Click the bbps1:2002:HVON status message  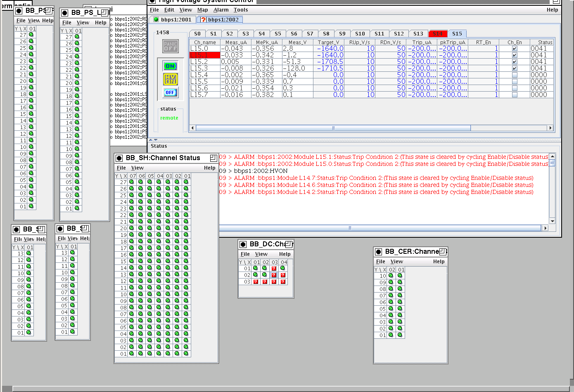(x=261, y=171)
